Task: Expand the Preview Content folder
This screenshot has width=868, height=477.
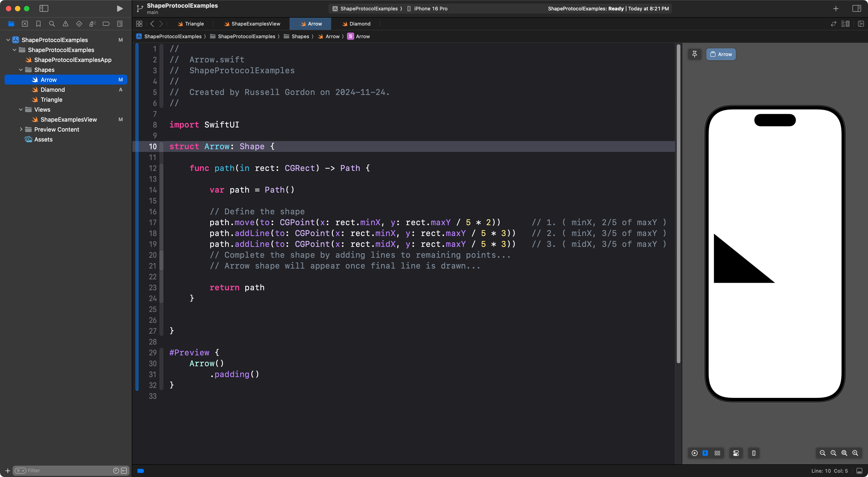Action: tap(21, 130)
